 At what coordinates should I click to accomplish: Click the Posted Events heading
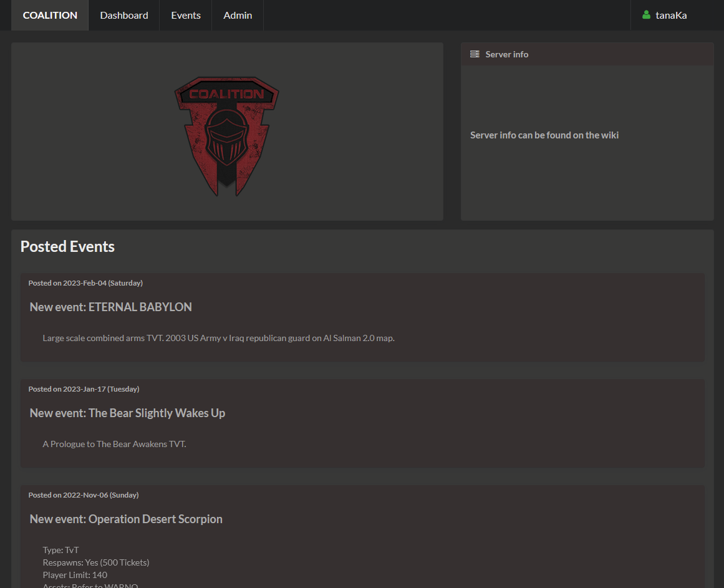point(67,246)
